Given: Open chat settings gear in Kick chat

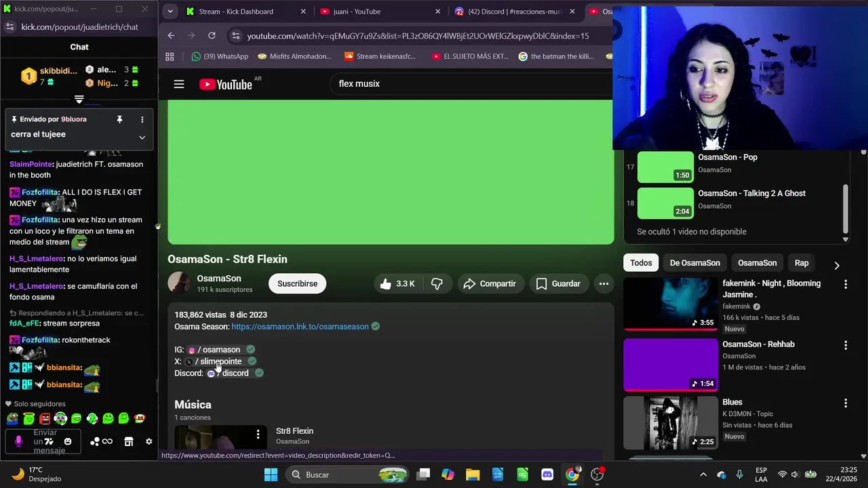Looking at the screenshot, I should tap(149, 442).
